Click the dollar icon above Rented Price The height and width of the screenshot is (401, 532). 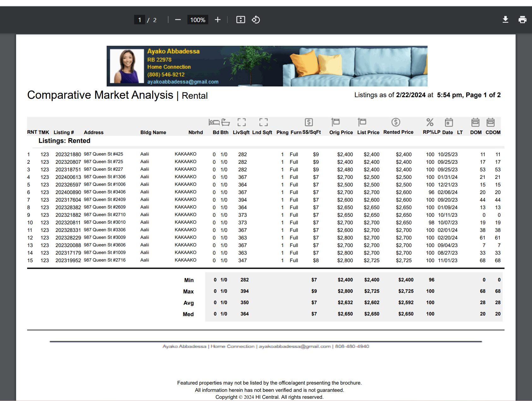pyautogui.click(x=396, y=122)
